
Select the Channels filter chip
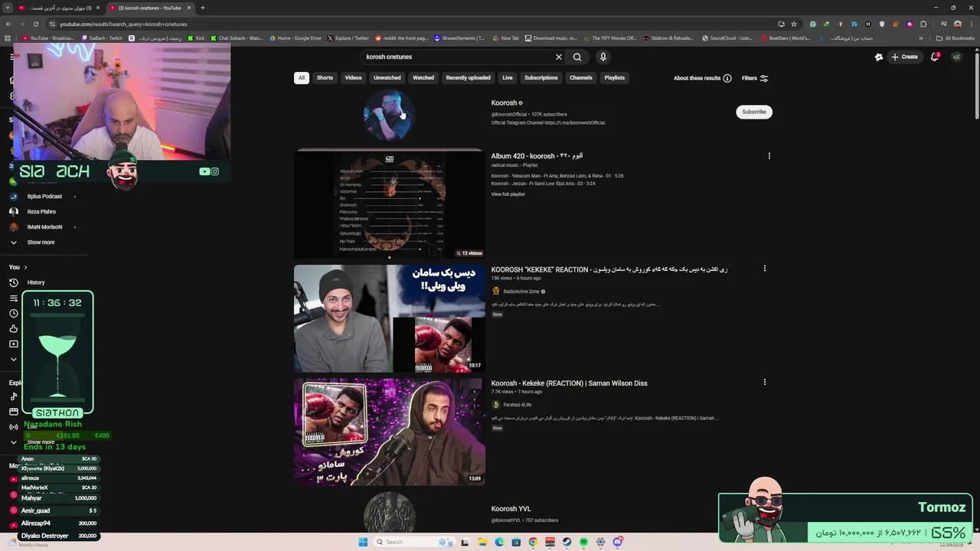point(580,77)
